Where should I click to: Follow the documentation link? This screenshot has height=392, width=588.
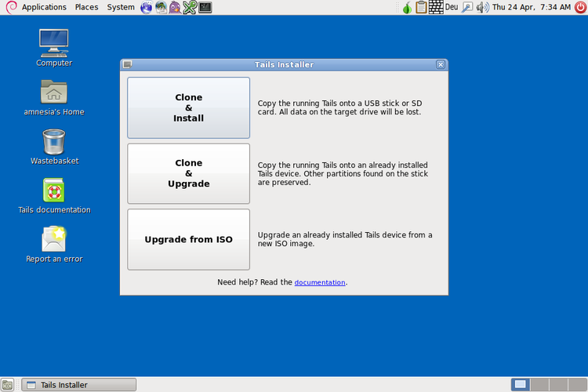(320, 282)
